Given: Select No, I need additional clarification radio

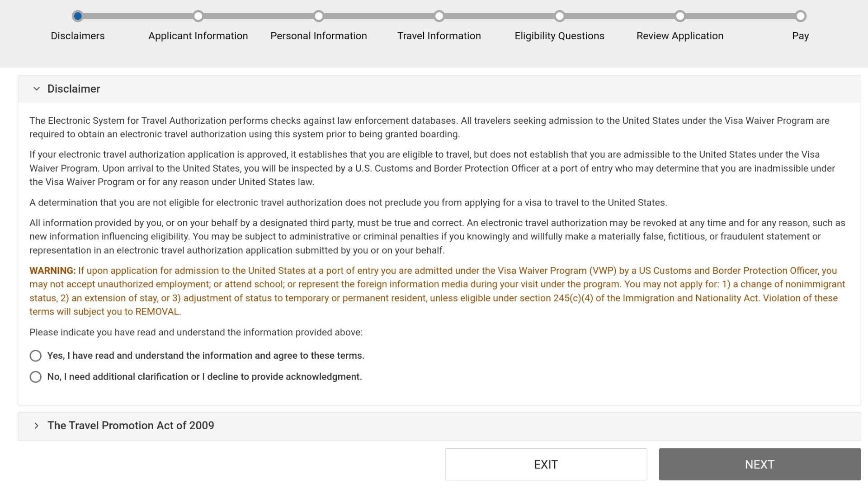Looking at the screenshot, I should click(36, 377).
